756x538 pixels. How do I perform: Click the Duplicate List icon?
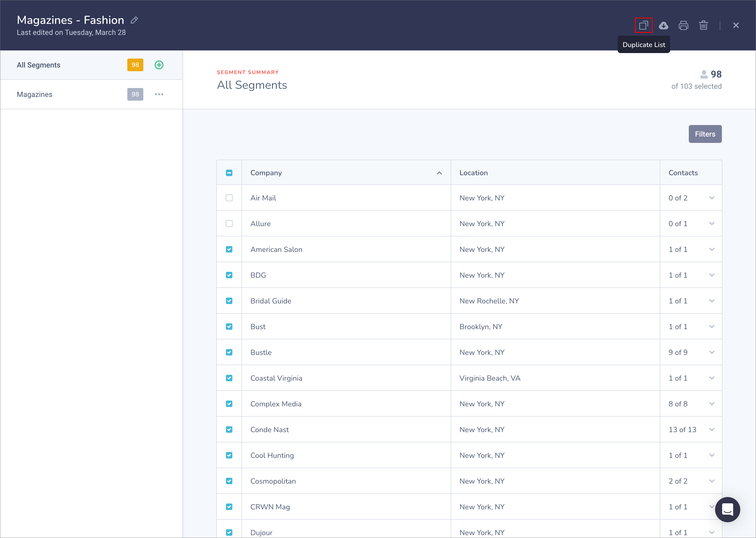[643, 25]
